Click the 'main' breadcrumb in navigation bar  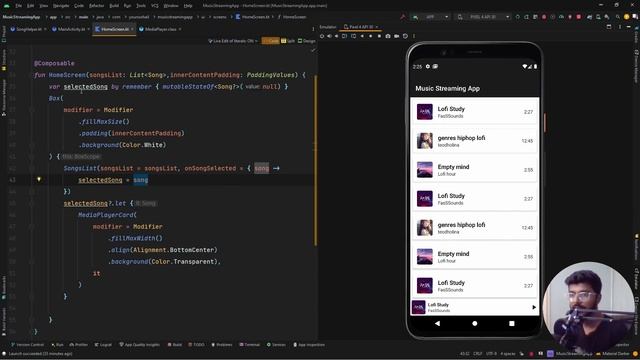pos(83,17)
